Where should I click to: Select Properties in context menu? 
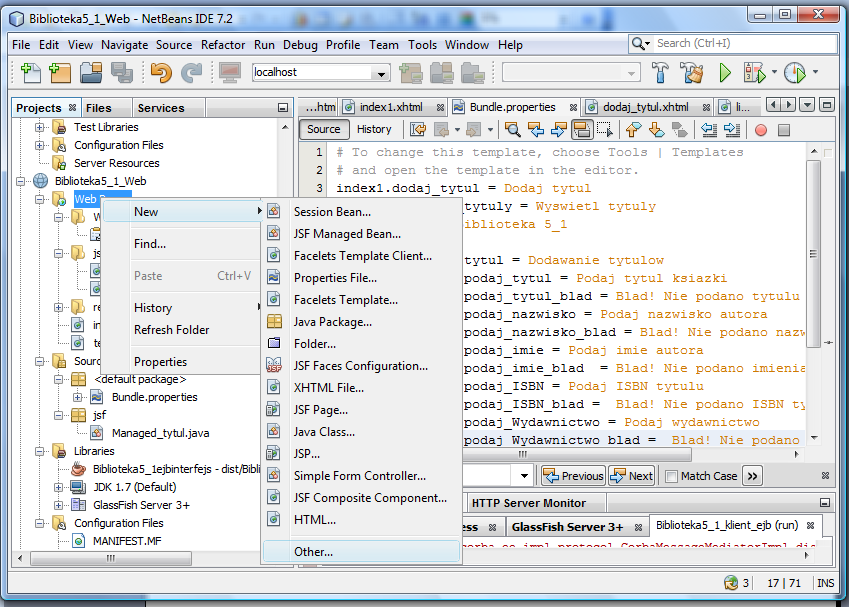point(182,362)
